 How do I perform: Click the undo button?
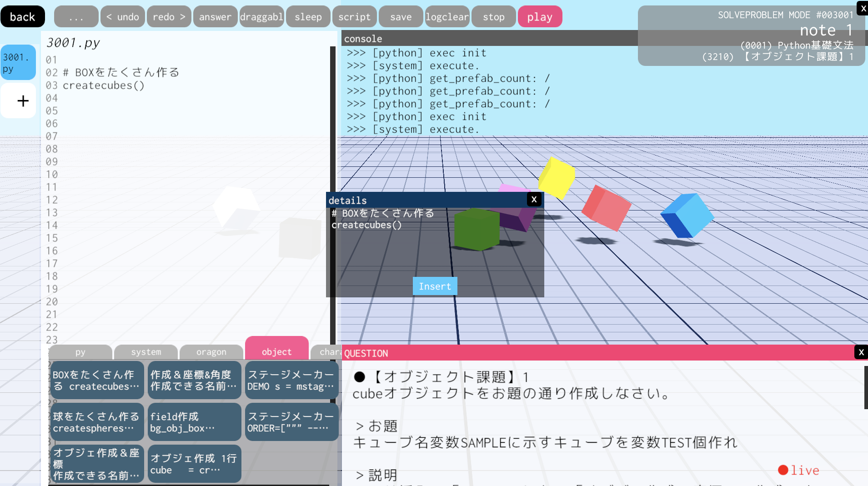point(123,17)
